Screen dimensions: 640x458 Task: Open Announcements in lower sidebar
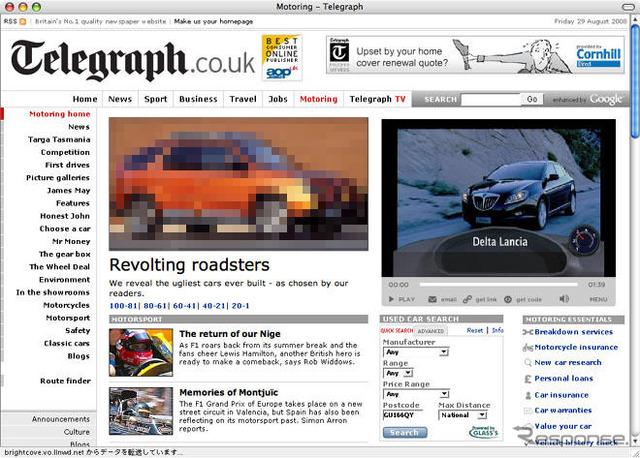pyautogui.click(x=61, y=419)
